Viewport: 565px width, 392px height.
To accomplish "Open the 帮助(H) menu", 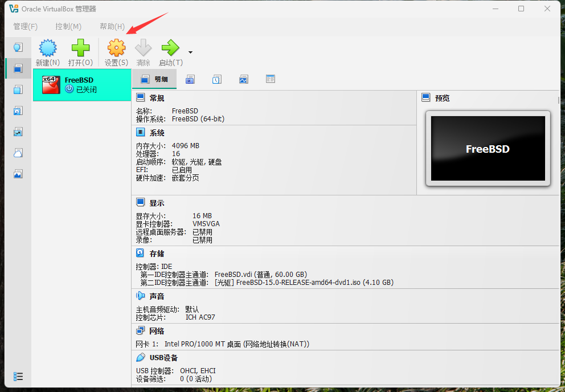I will (x=112, y=26).
